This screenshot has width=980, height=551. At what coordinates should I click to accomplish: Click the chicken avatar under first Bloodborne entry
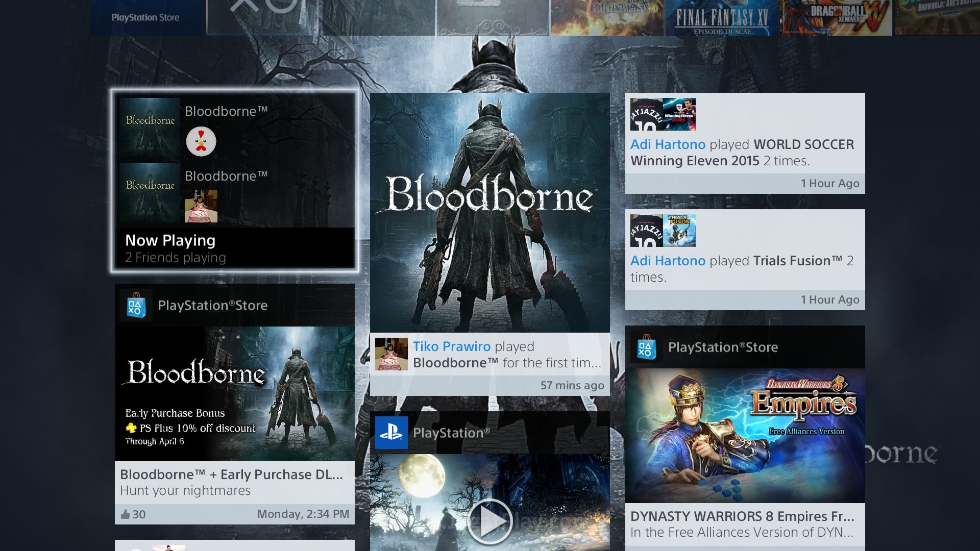pyautogui.click(x=201, y=141)
